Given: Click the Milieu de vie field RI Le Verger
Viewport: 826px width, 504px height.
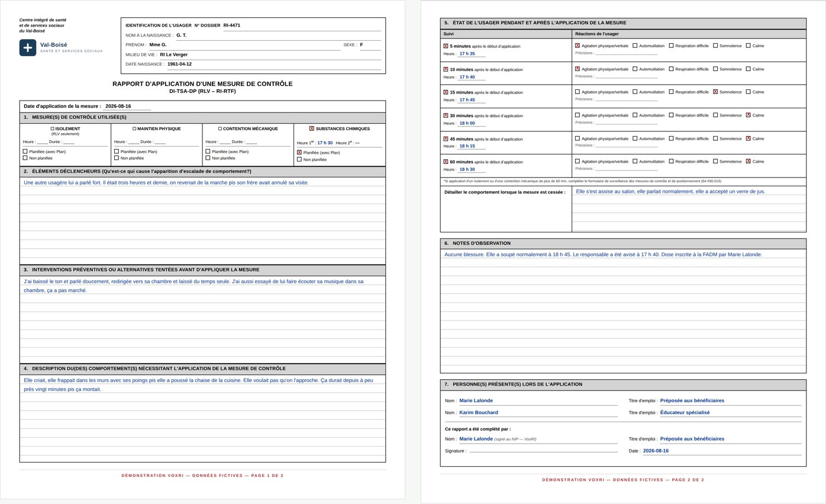Looking at the screenshot, I should pyautogui.click(x=270, y=54).
